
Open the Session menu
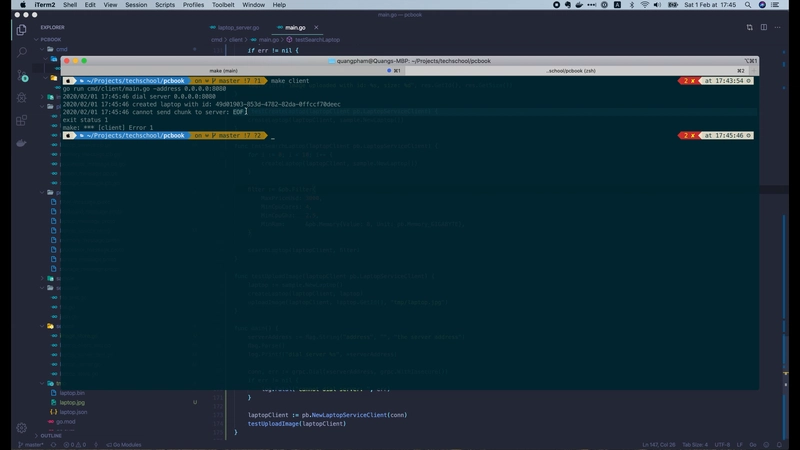tap(136, 5)
